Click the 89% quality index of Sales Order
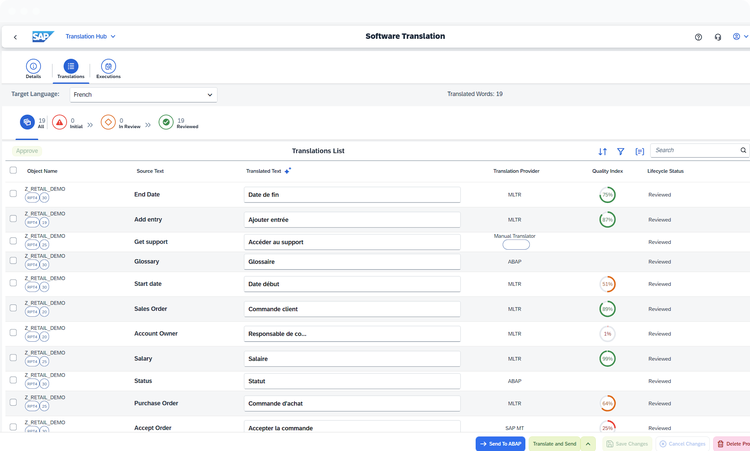The height and width of the screenshot is (451, 750). tap(607, 309)
